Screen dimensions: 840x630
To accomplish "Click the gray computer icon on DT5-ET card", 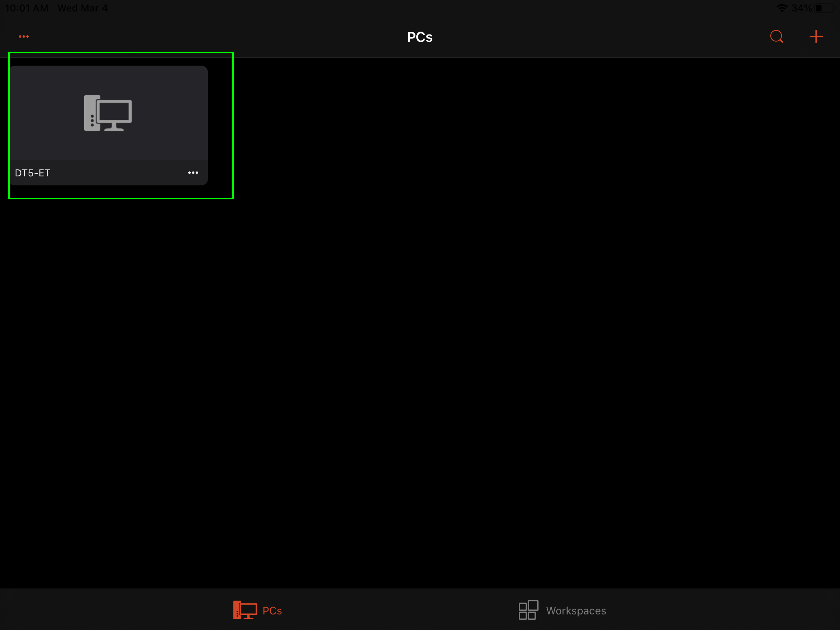I will [x=108, y=113].
